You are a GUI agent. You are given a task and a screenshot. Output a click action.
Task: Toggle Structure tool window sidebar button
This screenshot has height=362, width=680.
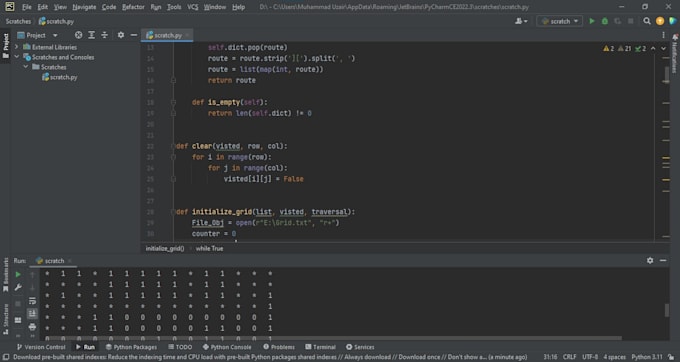6,319
